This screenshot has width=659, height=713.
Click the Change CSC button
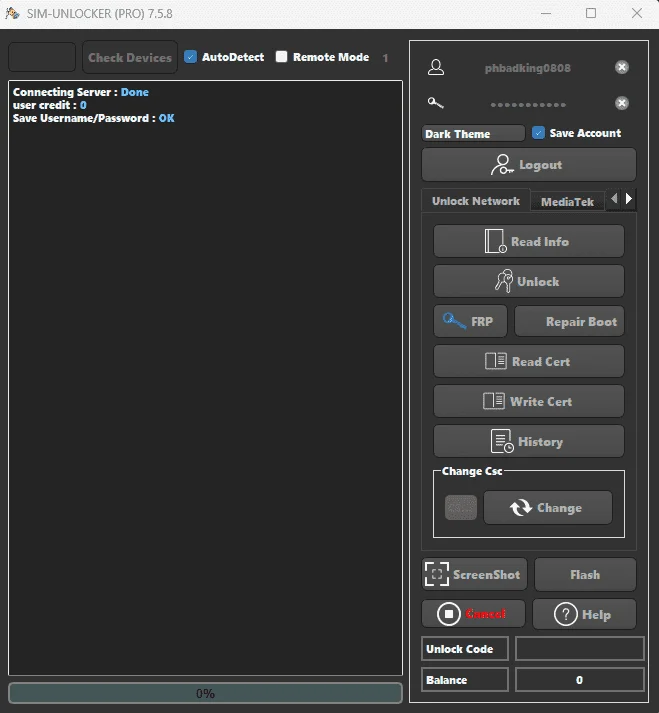tap(548, 507)
